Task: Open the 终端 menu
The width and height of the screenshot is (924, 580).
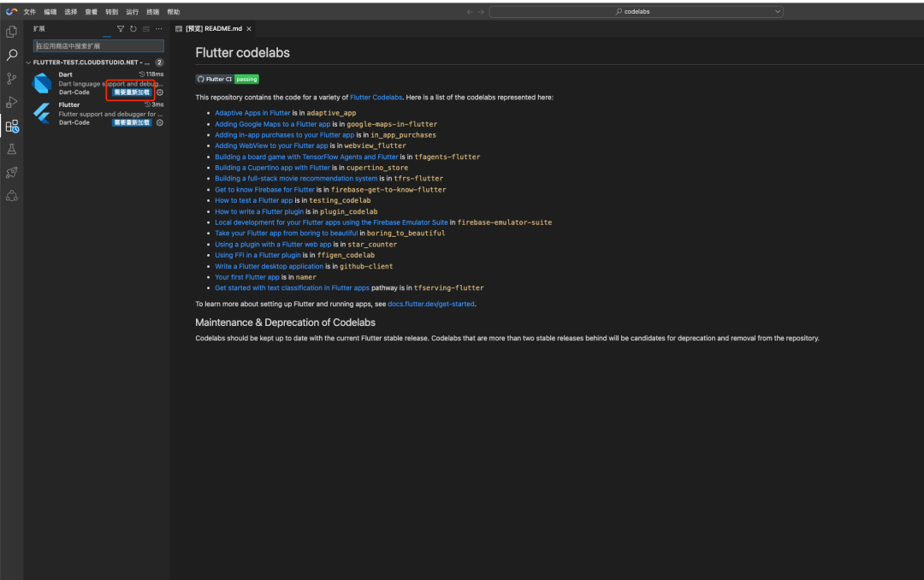Action: (152, 12)
